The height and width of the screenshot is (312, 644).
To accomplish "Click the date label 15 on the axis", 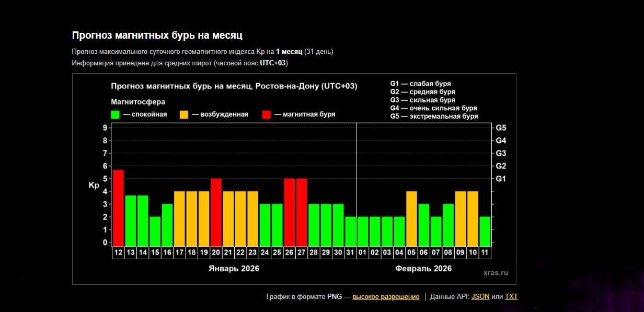I will tap(155, 253).
